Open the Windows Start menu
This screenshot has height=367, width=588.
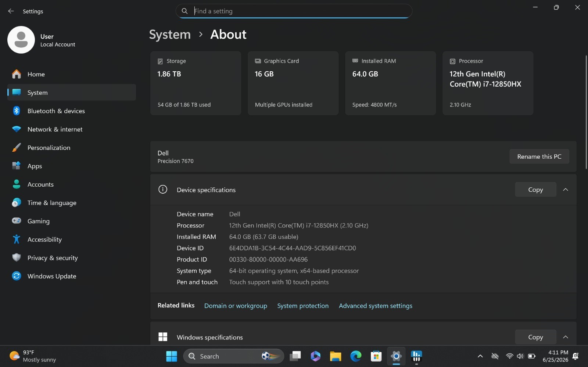(172, 356)
